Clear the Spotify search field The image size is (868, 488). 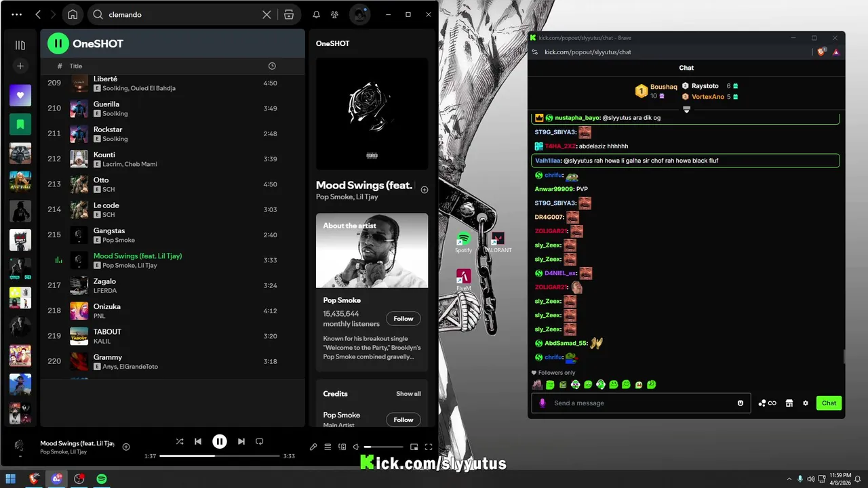click(267, 14)
